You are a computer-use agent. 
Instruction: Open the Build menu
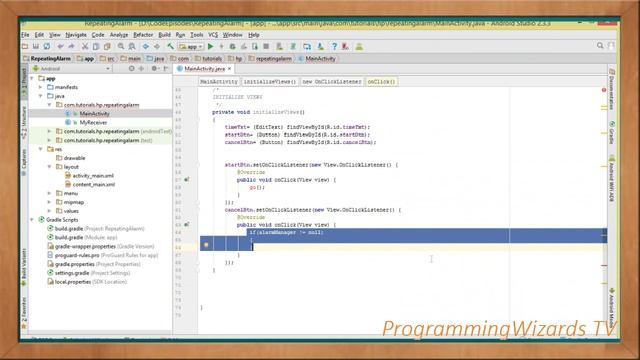pyautogui.click(x=164, y=35)
